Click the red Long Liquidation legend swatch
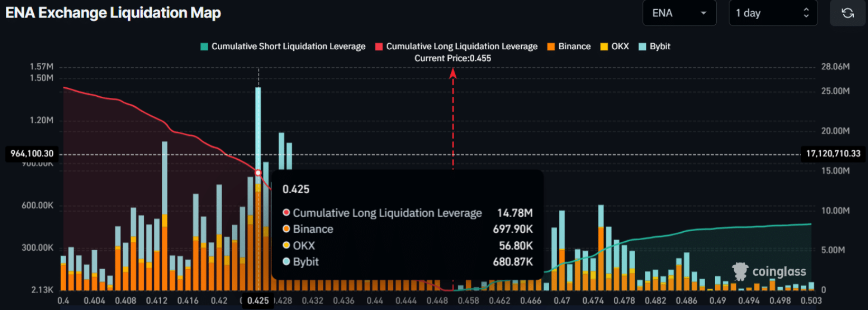Image resolution: width=868 pixels, height=310 pixels. pyautogui.click(x=378, y=47)
